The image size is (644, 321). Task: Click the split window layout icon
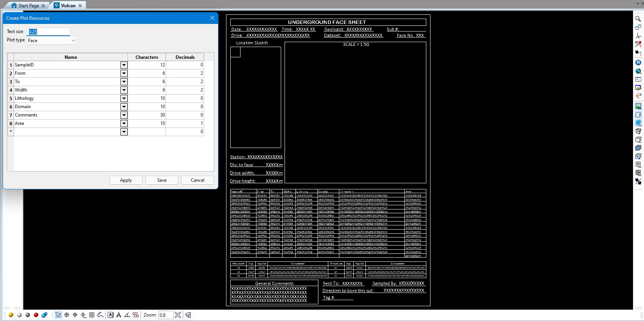click(x=638, y=79)
